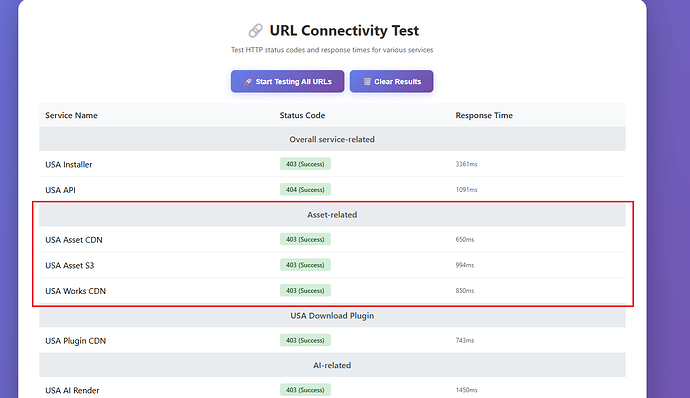
Task: Click the Clear Results button
Action: point(392,81)
